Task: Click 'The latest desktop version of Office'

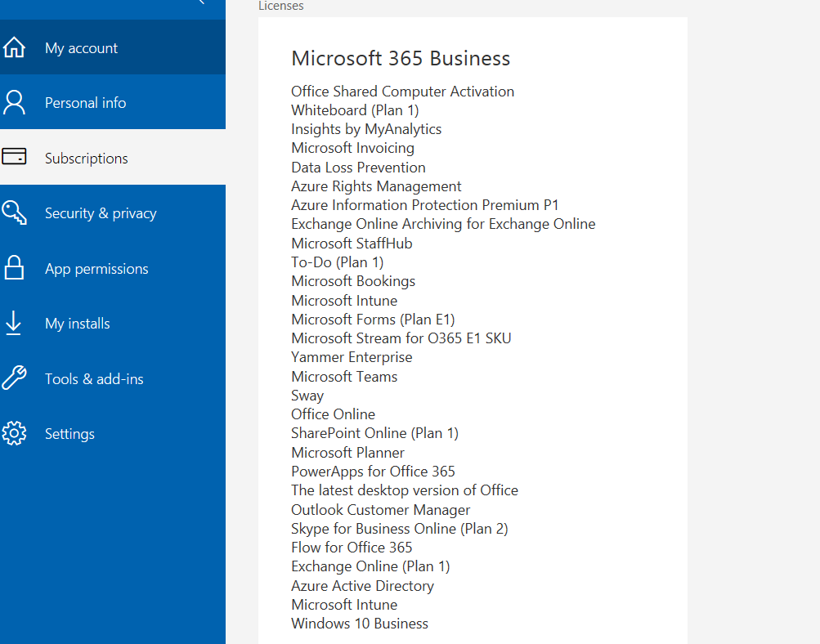Action: pos(405,490)
